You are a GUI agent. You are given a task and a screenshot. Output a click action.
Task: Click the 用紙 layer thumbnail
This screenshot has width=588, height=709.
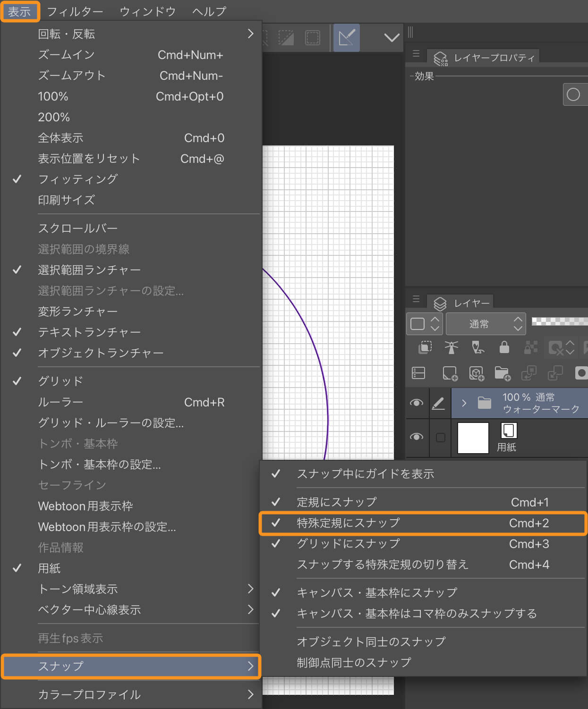472,438
